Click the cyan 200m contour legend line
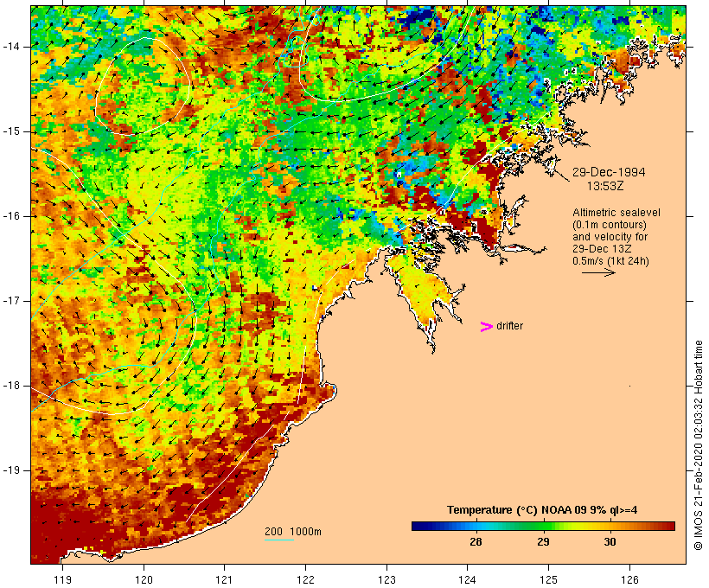The width and height of the screenshot is (709, 588). coord(278,540)
